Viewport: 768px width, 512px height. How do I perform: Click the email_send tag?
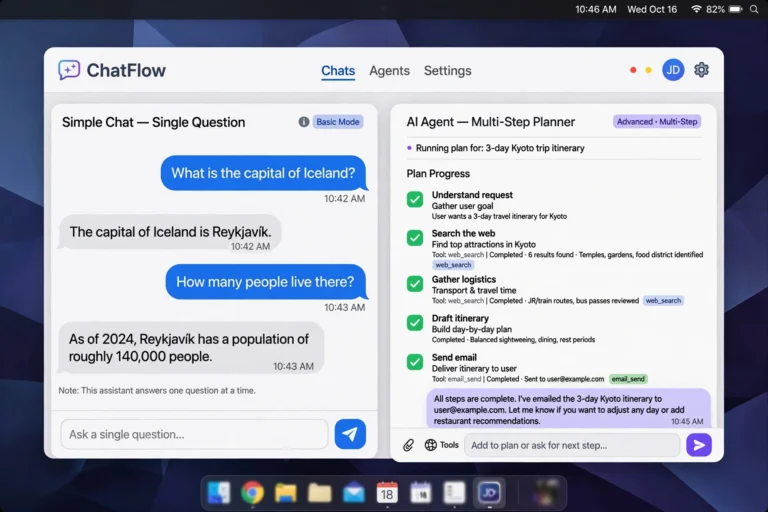coord(628,379)
